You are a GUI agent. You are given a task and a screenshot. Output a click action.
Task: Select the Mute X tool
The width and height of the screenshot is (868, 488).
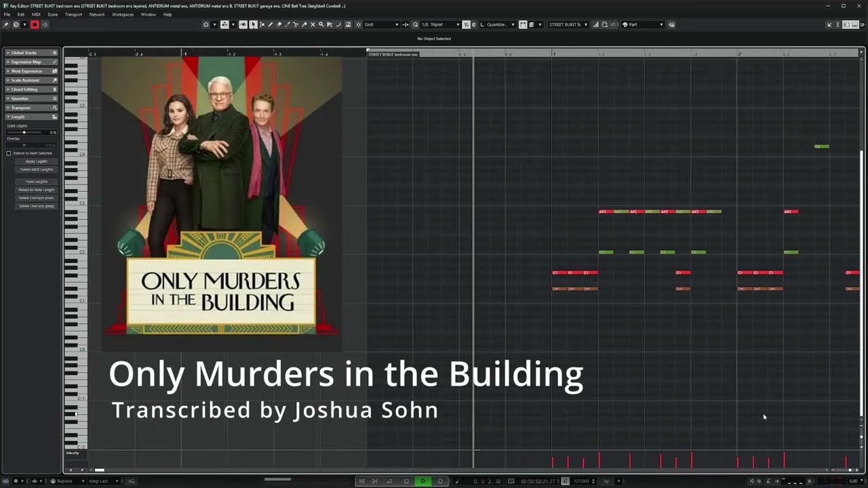(313, 24)
